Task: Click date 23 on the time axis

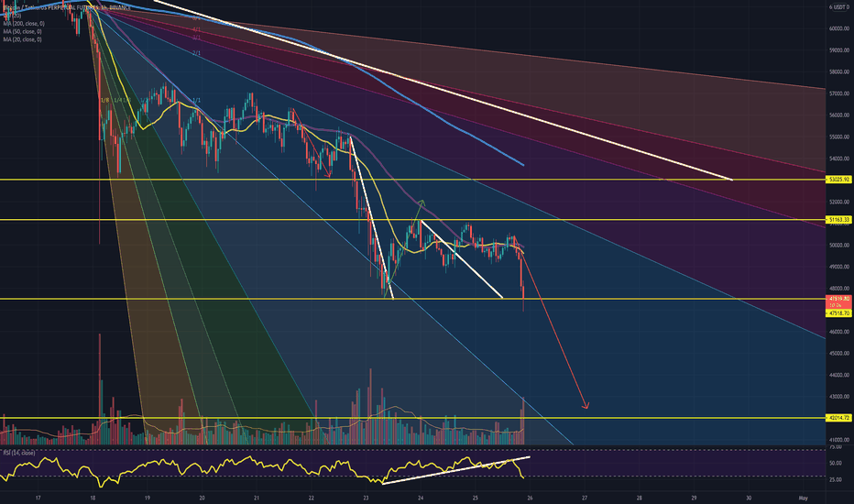Action: [366, 498]
